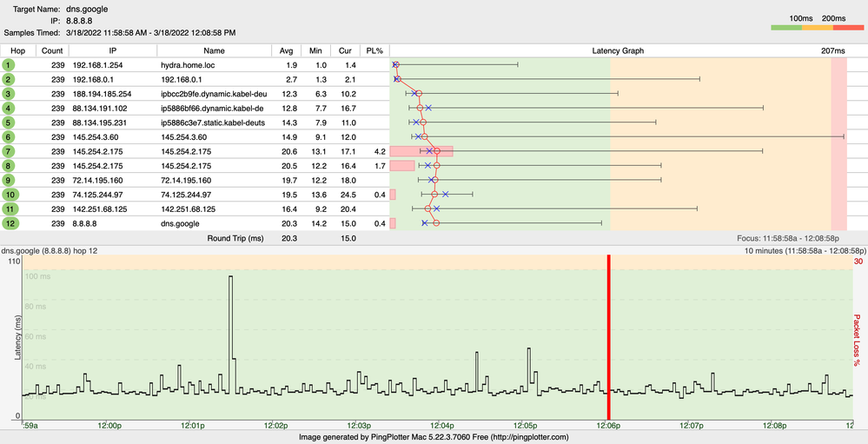Click the 12:08p time axis label
The height and width of the screenshot is (444, 868).
pos(775,425)
